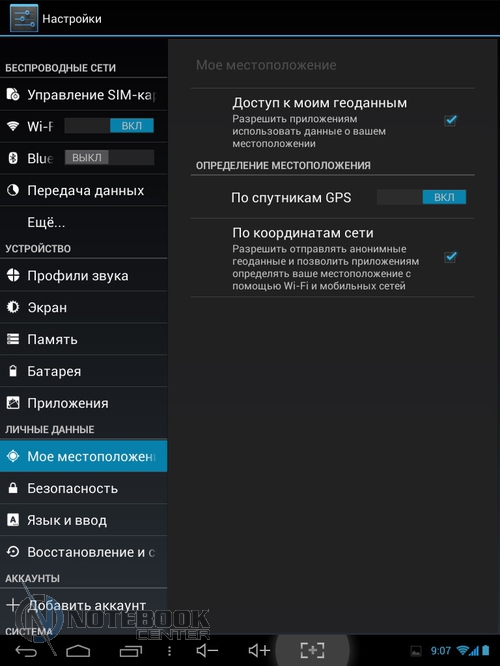This screenshot has width=500, height=666.
Task: Uncheck the По координатам сети checkbox
Action: click(450, 257)
